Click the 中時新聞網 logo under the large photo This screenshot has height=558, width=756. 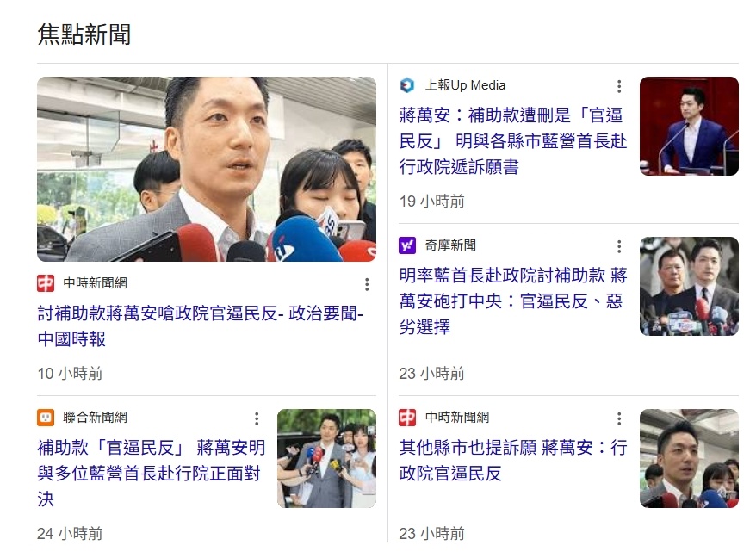click(46, 283)
